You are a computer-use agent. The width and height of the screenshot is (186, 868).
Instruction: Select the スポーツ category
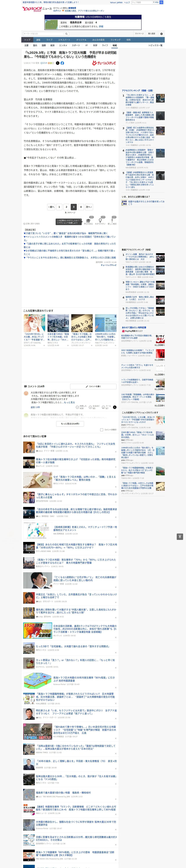point(76,45)
